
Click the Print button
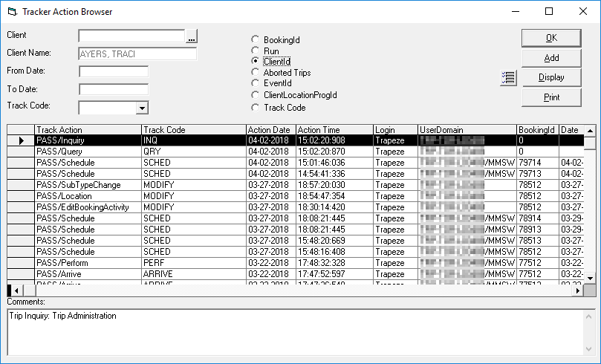coord(551,97)
